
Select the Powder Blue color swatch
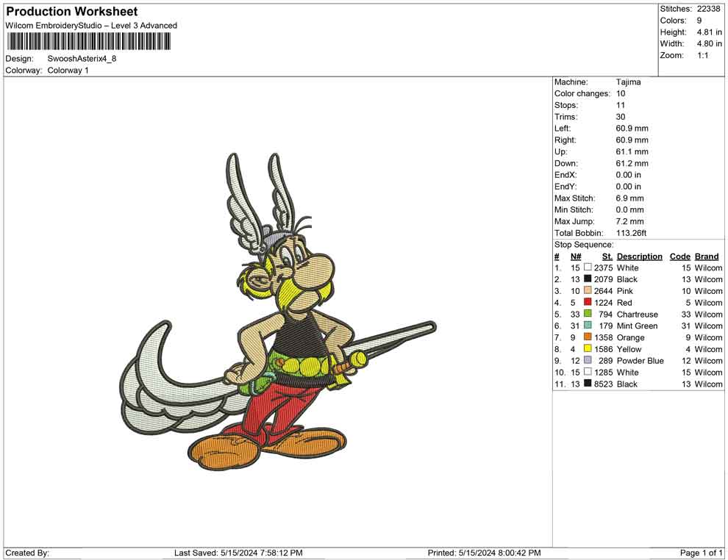tap(588, 360)
